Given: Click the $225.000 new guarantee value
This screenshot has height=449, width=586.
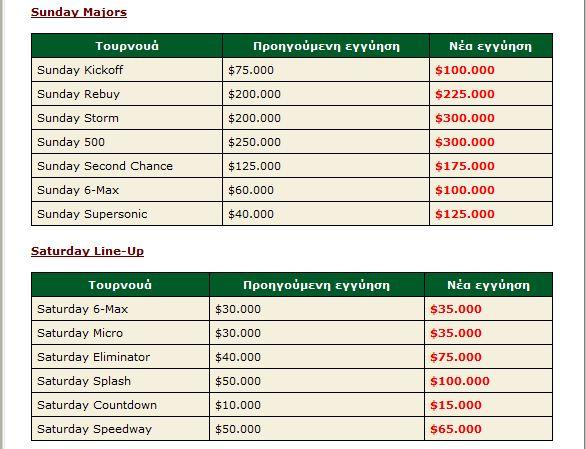Looking at the screenshot, I should point(465,94).
